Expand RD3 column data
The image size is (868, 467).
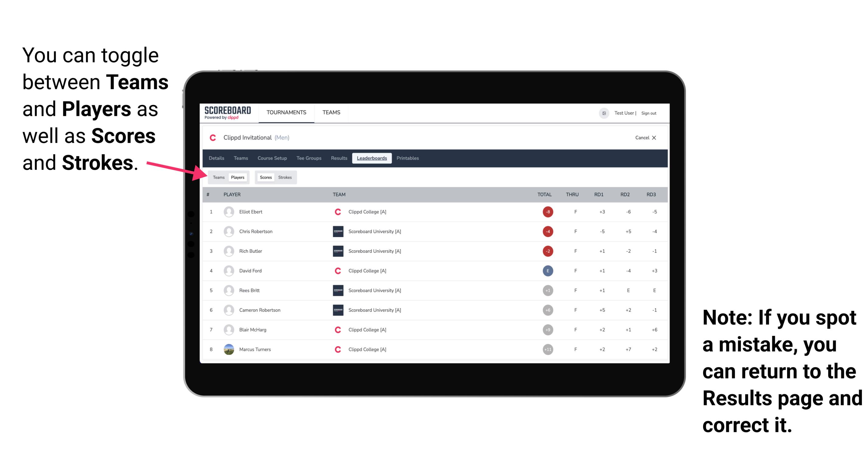point(652,194)
